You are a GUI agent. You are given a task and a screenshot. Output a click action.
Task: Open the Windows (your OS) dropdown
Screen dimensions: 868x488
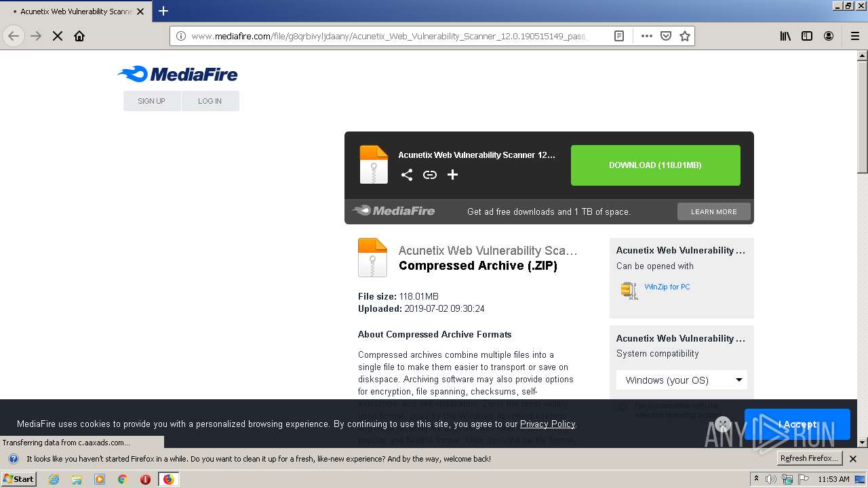[x=682, y=380]
